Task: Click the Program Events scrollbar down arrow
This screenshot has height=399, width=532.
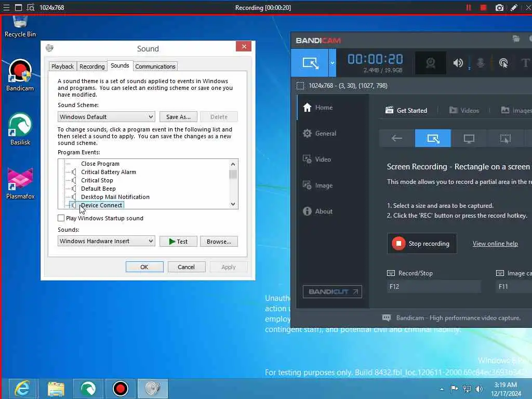Action: [x=233, y=204]
